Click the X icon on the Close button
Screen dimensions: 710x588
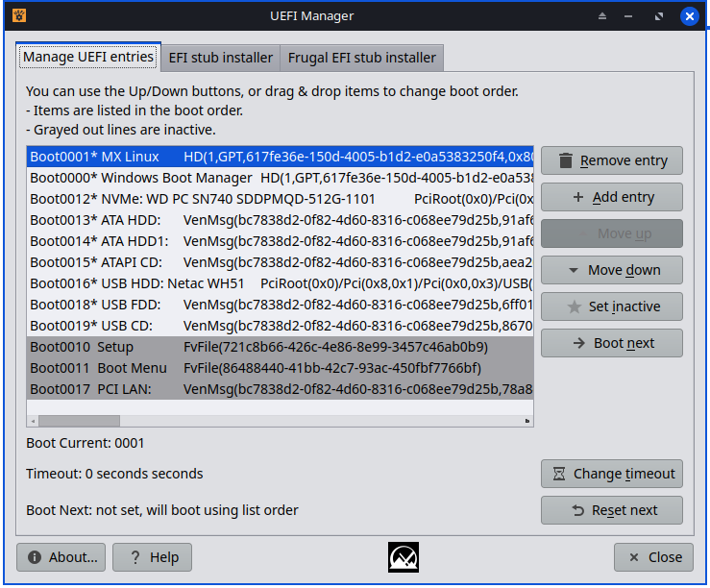[x=634, y=557]
